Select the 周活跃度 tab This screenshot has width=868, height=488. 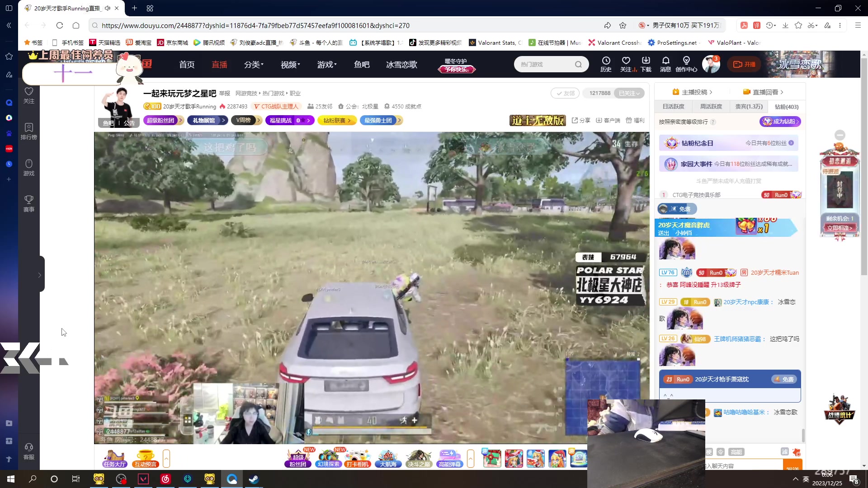pyautogui.click(x=711, y=107)
